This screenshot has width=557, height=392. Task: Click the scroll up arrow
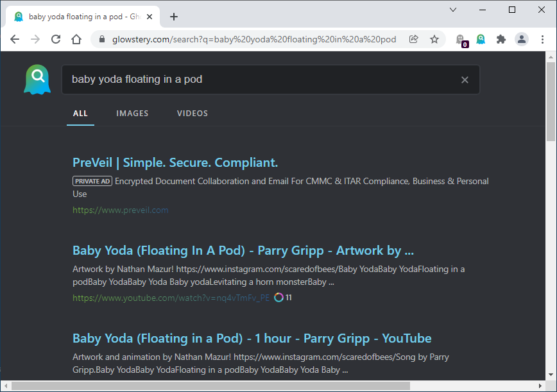[551, 57]
